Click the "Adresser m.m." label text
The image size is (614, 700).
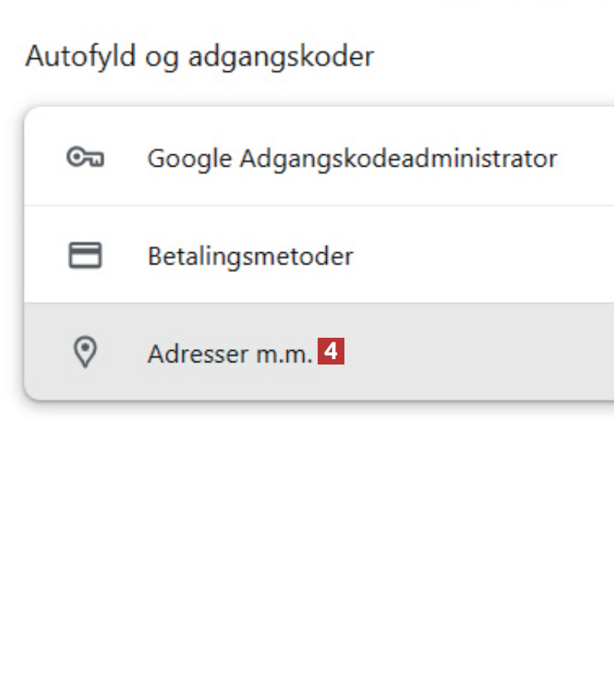coord(229,353)
